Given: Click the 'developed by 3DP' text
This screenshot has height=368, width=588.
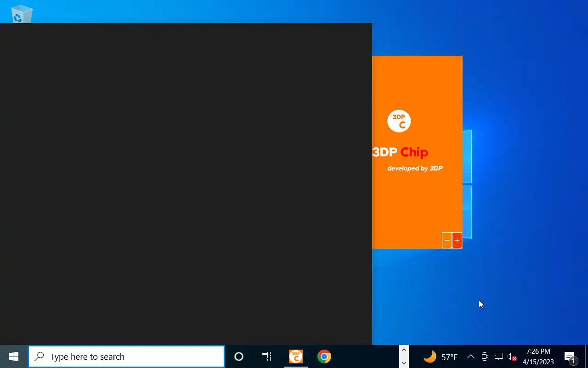Looking at the screenshot, I should tap(415, 168).
